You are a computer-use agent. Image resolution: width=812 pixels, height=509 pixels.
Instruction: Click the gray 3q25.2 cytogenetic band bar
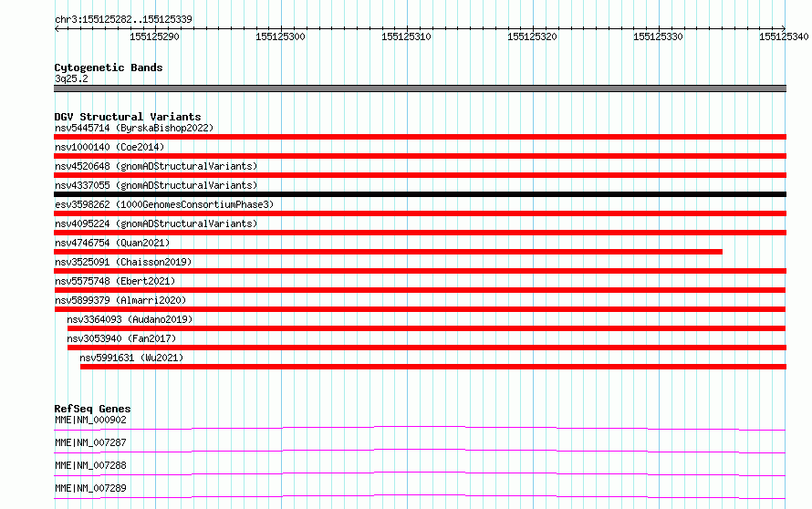pyautogui.click(x=420, y=88)
